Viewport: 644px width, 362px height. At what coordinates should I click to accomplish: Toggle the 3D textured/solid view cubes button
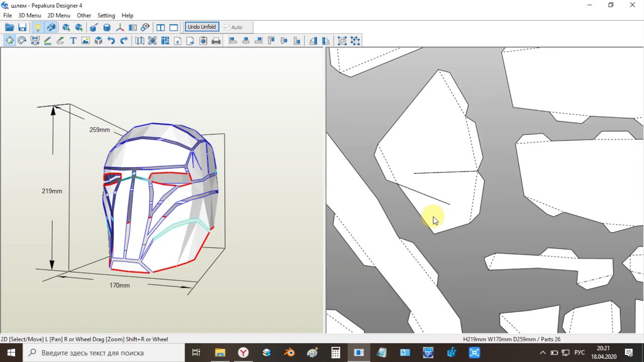[x=51, y=27]
